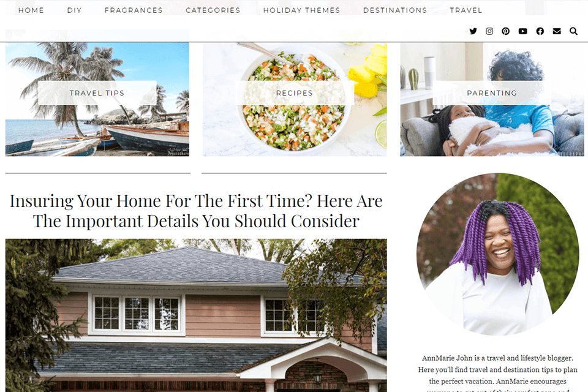The width and height of the screenshot is (588, 392).
Task: Open the DIY menu item
Action: (x=74, y=10)
